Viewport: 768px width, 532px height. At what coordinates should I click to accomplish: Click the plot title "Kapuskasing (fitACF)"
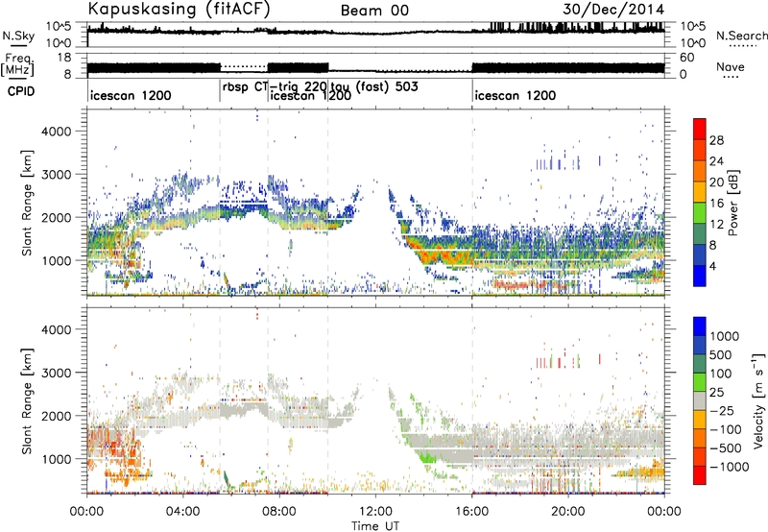click(x=179, y=9)
